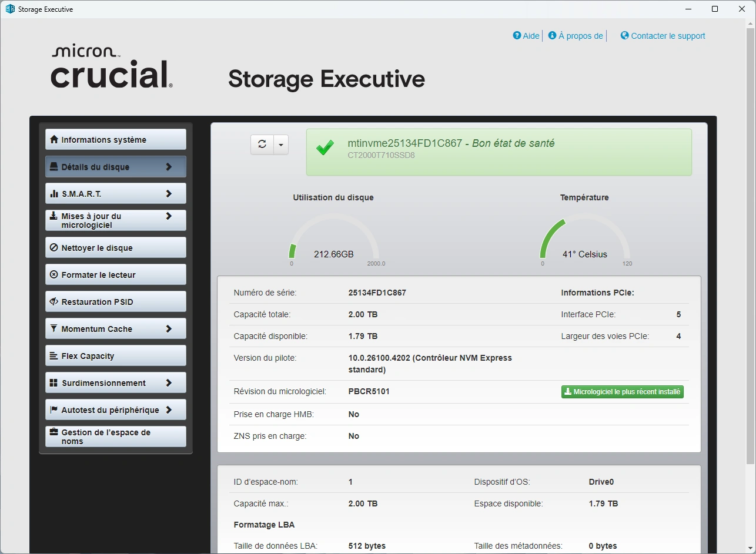Click Largeur des voies PCIe label
Viewport: 756px width, 554px height.
pyautogui.click(x=605, y=336)
